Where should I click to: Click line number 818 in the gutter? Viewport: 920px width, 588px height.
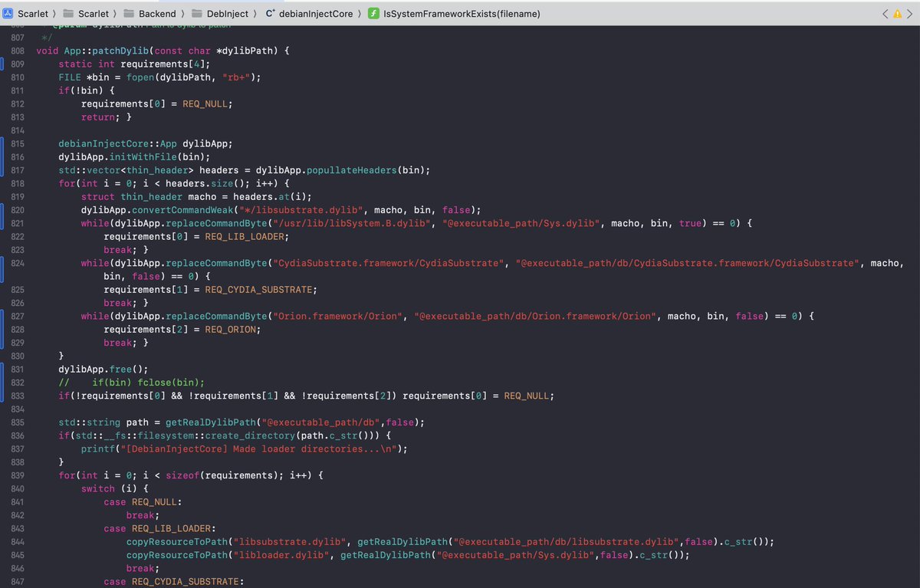click(17, 184)
